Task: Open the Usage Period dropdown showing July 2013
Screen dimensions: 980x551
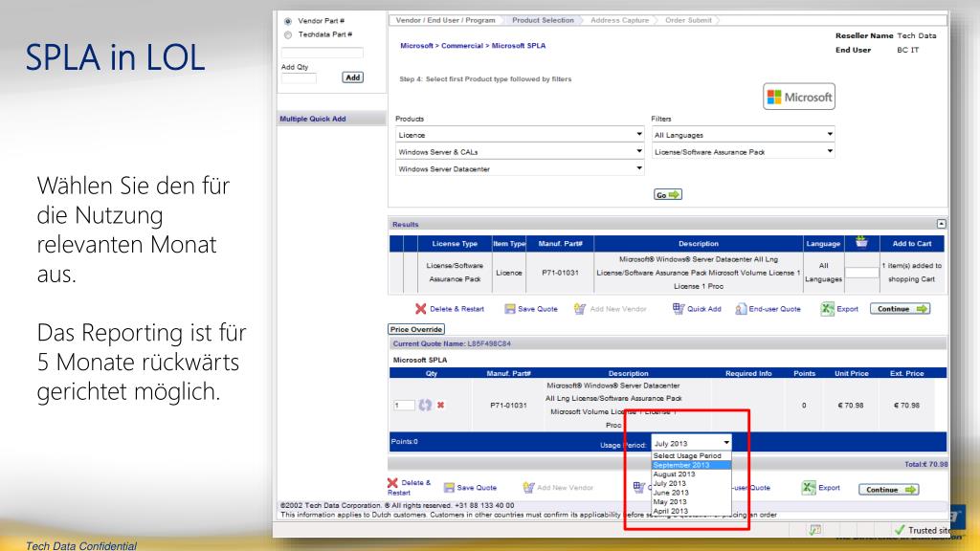Action: 691,443
